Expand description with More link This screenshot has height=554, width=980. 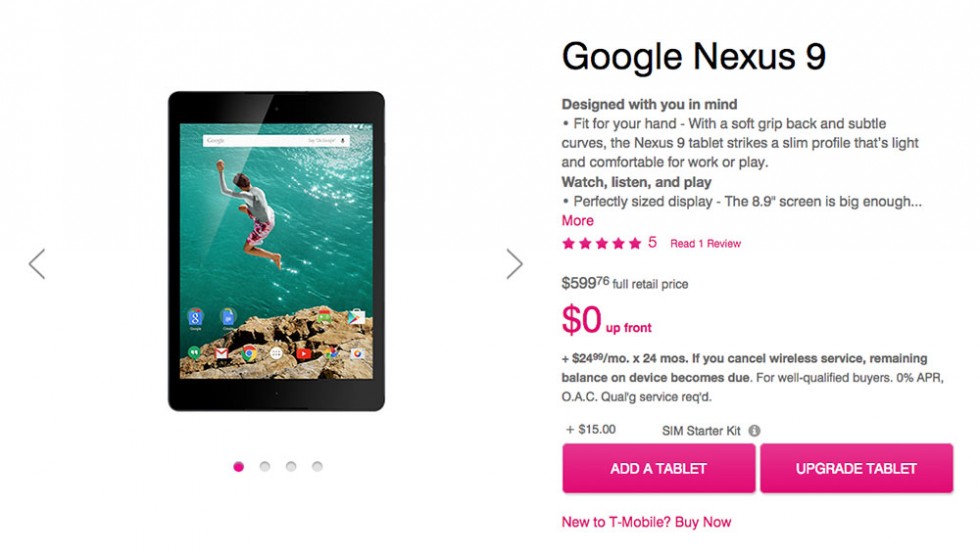tap(577, 221)
